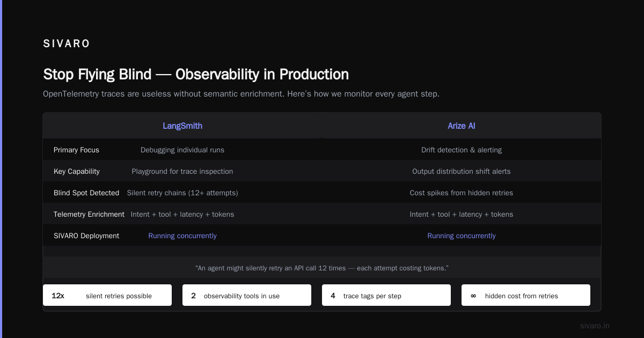
Task: Select the Arize AI column header
Action: point(462,126)
